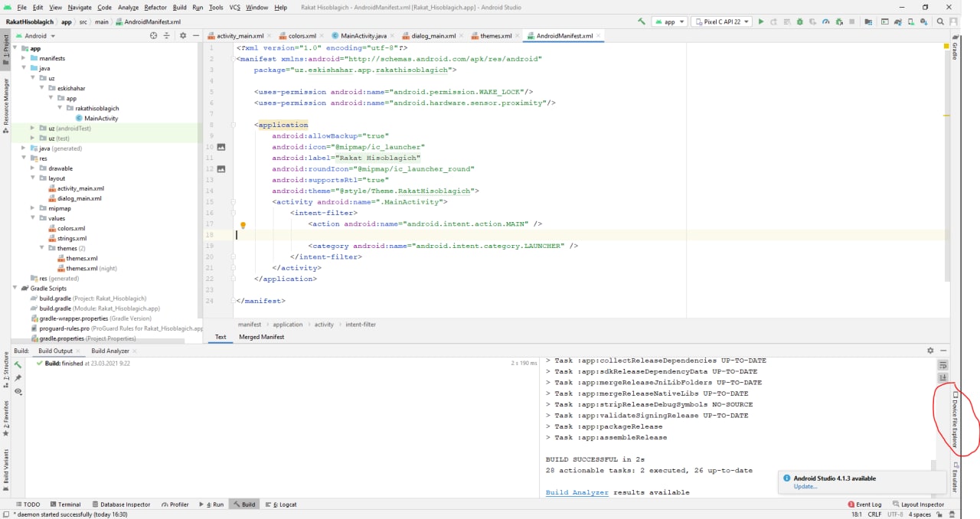Click Update link in Android Studio notification
Viewport: 980px width, 519px height.
click(x=805, y=487)
